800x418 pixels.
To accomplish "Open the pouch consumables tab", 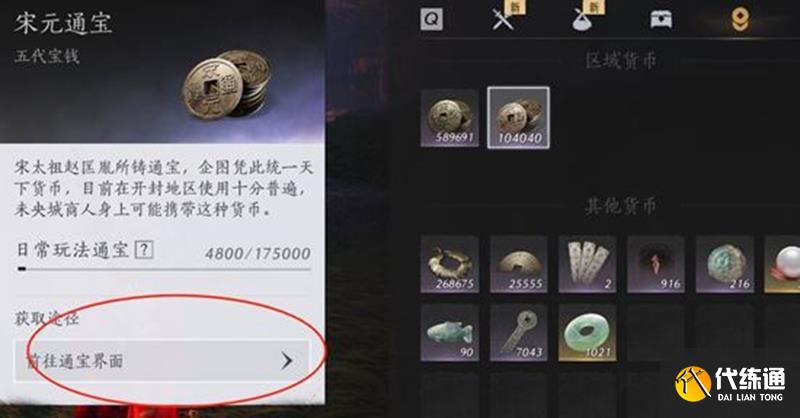I will (x=582, y=20).
